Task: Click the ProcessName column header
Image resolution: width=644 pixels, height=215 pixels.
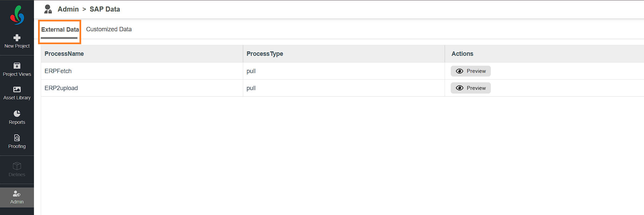Action: click(x=64, y=54)
